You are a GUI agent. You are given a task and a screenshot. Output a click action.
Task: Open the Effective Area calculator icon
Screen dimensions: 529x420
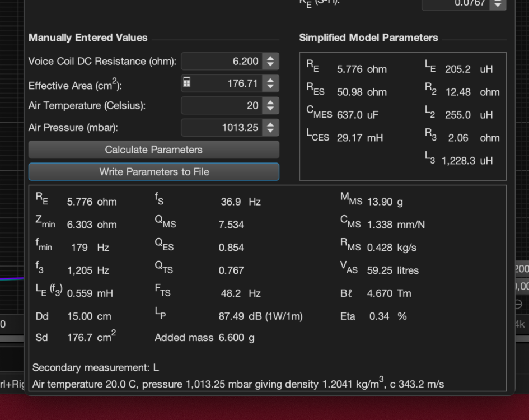pos(187,83)
